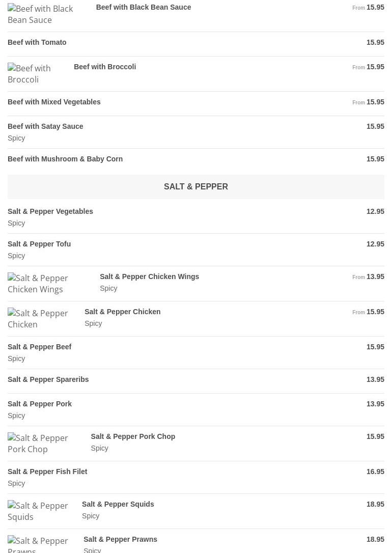The height and width of the screenshot is (553, 392).
Task: Select Beef with Satay Sauce
Action: tap(196, 132)
